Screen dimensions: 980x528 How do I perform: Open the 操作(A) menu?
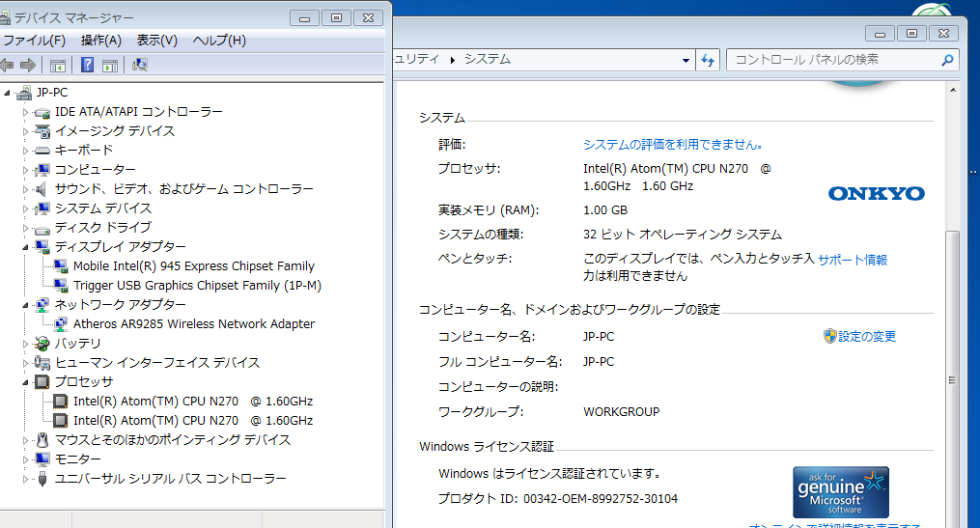point(101,41)
